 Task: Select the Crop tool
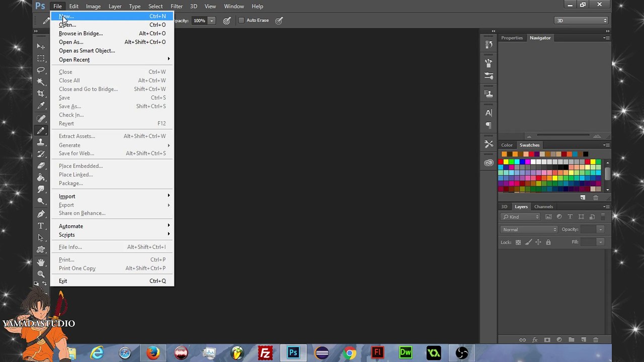(41, 94)
